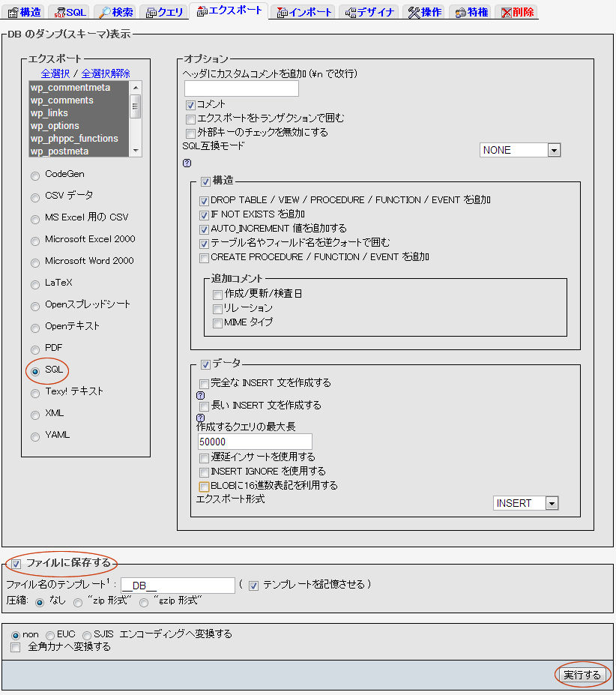Switch to the 検索 tab
Viewport: 616px width, 695px height.
tap(115, 12)
